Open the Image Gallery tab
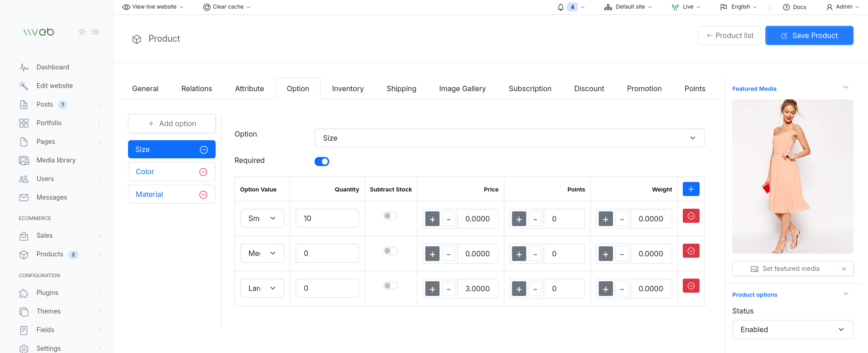This screenshot has height=353, width=868. pyautogui.click(x=462, y=89)
